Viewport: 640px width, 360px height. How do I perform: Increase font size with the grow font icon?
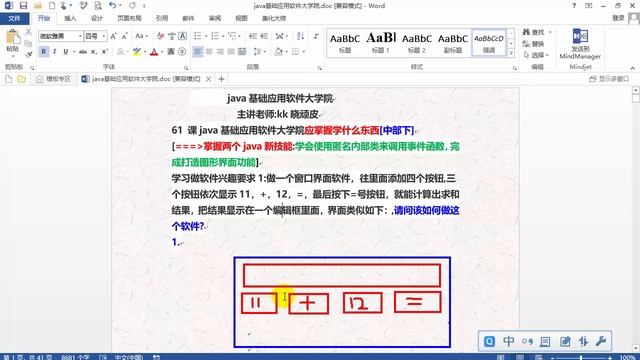coord(113,36)
